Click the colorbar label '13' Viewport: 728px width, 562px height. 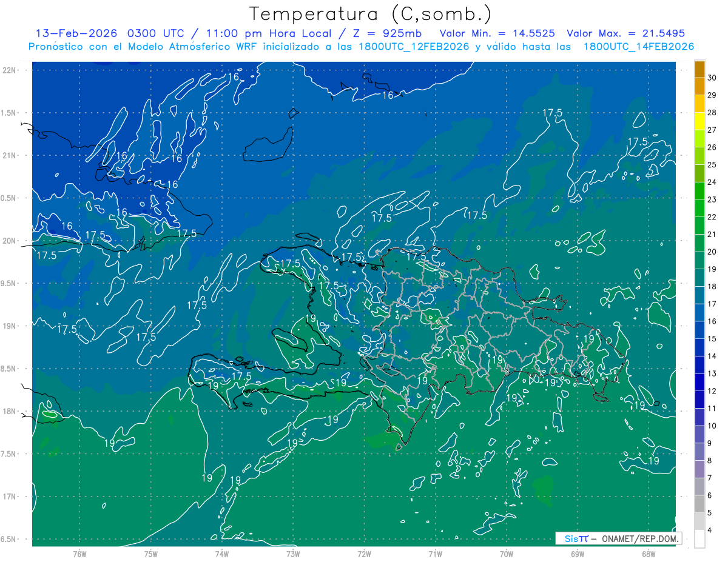point(712,374)
